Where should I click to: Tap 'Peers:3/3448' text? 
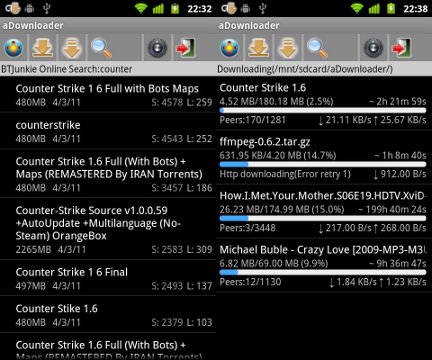[x=247, y=228]
